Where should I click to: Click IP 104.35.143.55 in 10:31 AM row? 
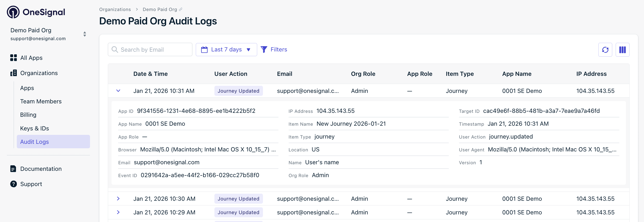(595, 91)
